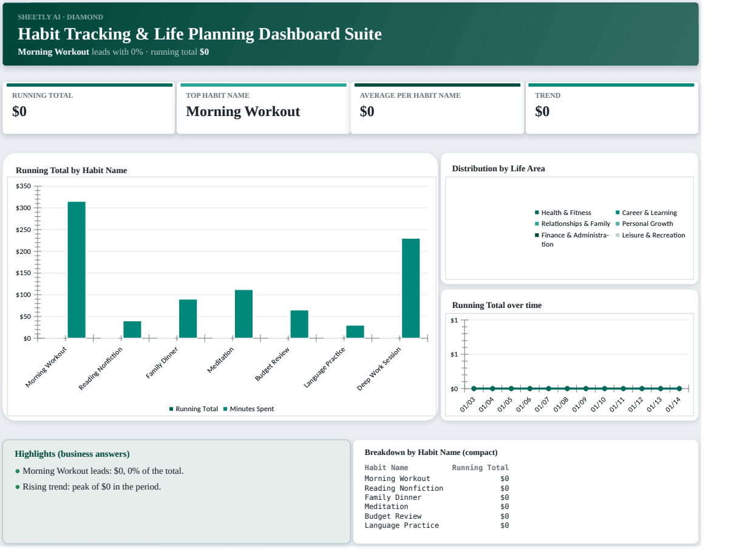Click the Deep Work Session bar
The height and width of the screenshot is (560, 745).
[411, 288]
